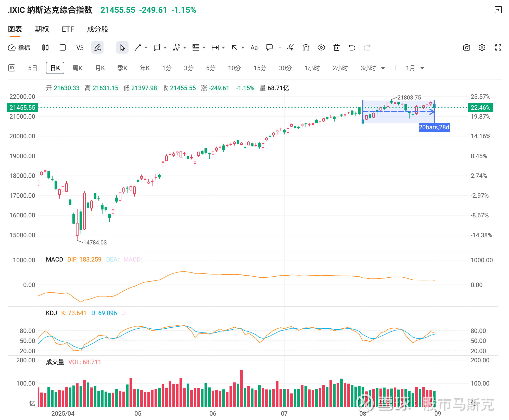509x420 pixels.
Task: Select the 20bars,28d measurement label
Action: click(x=434, y=127)
